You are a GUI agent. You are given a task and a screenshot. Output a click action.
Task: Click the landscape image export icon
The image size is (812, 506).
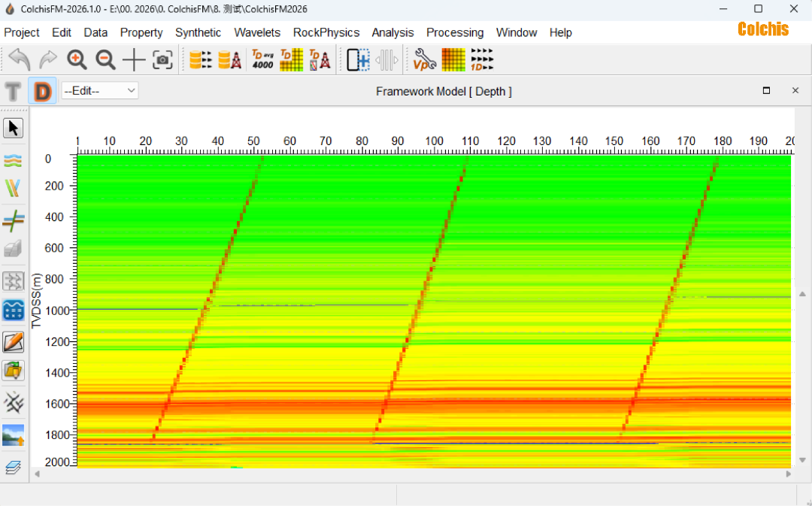click(x=13, y=435)
